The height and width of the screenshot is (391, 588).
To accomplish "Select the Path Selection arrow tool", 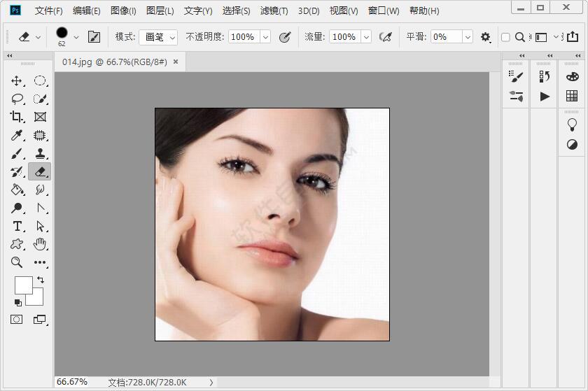I will pyautogui.click(x=40, y=226).
